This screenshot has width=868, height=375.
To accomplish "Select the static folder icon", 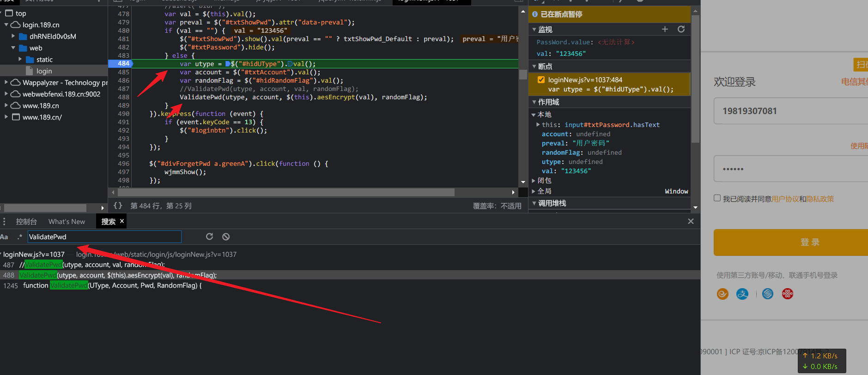I will click(x=30, y=60).
